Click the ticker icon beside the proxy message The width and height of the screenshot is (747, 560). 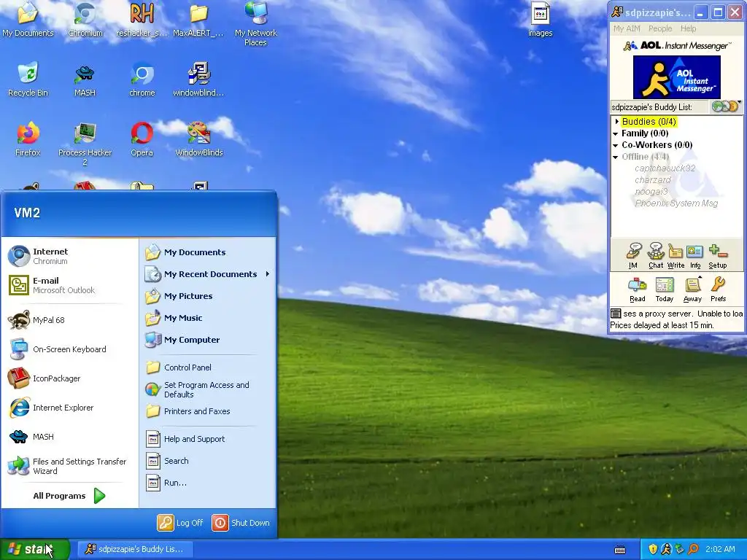(x=616, y=314)
